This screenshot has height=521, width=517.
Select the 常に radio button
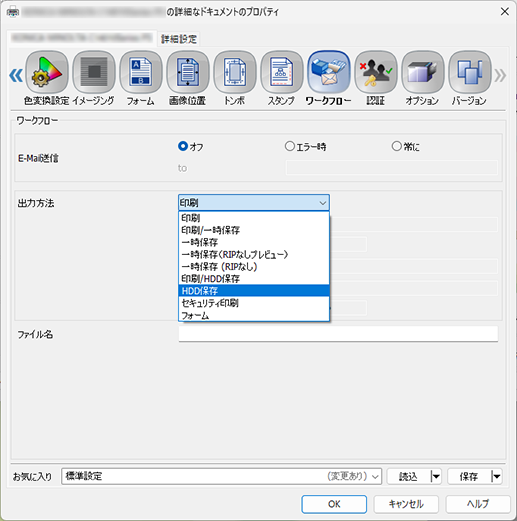tap(396, 146)
